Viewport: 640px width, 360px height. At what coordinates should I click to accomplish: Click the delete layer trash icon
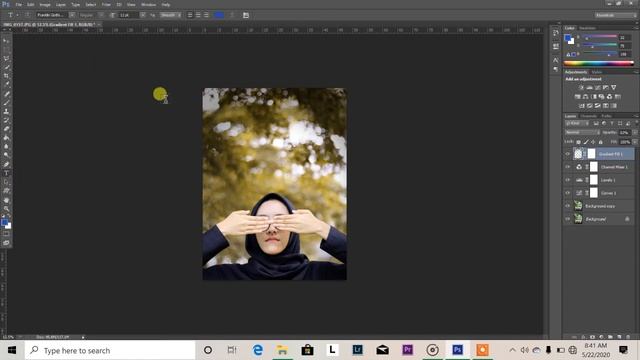pyautogui.click(x=628, y=337)
